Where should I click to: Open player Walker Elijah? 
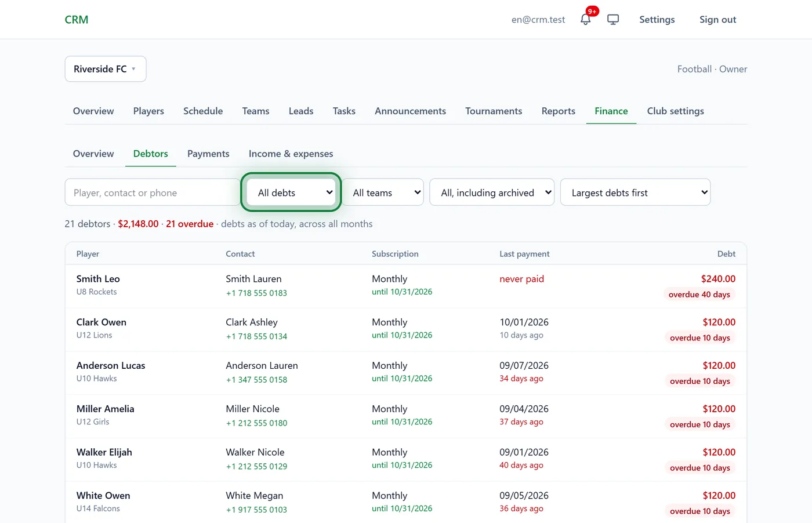coord(104,452)
